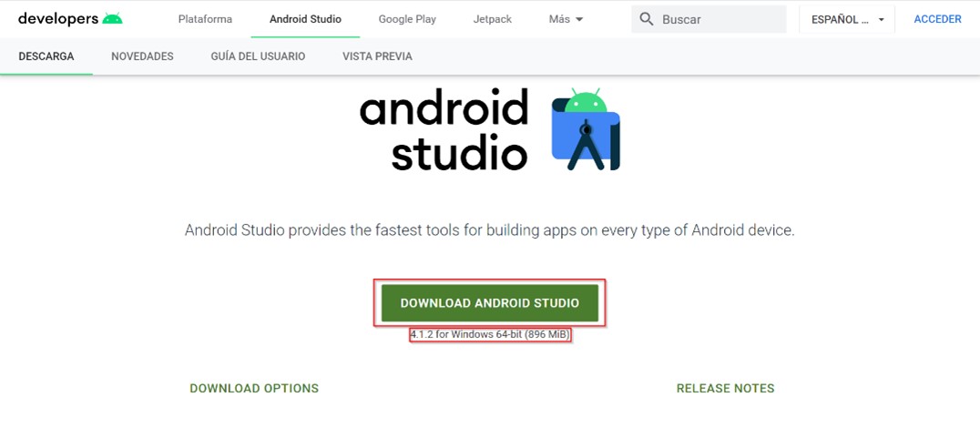Click the Android Studio compass logo image
Screen dimensions: 980x448
point(586,129)
